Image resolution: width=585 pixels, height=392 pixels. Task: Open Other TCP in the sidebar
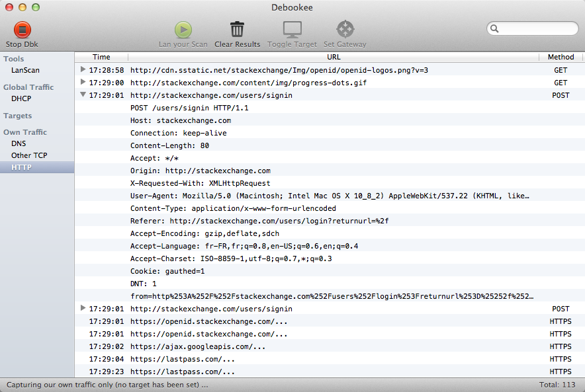pos(30,155)
